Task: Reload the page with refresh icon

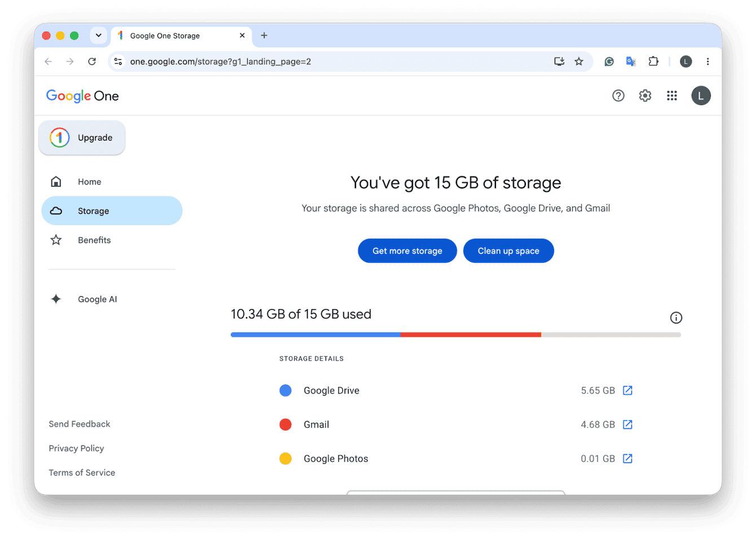Action: pos(92,62)
